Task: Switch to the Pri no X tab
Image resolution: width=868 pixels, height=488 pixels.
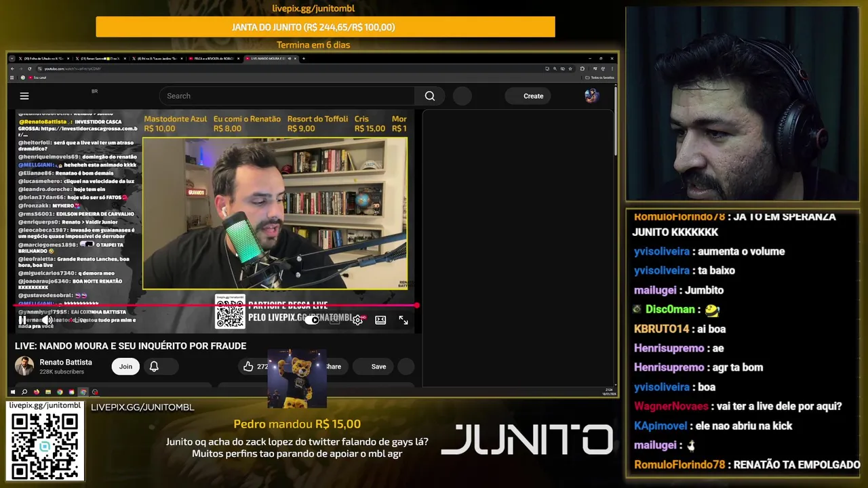Action: click(x=156, y=58)
